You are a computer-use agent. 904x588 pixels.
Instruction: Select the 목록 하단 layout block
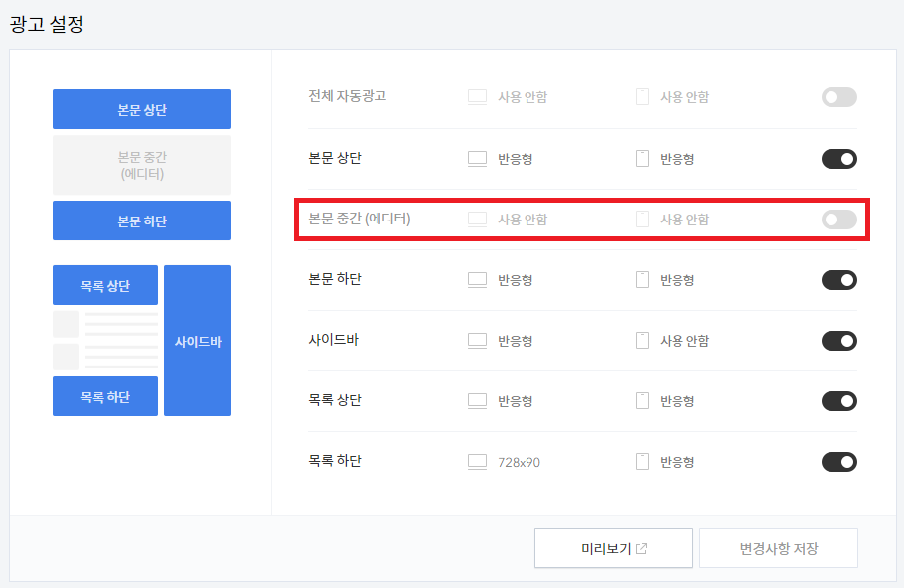[105, 396]
